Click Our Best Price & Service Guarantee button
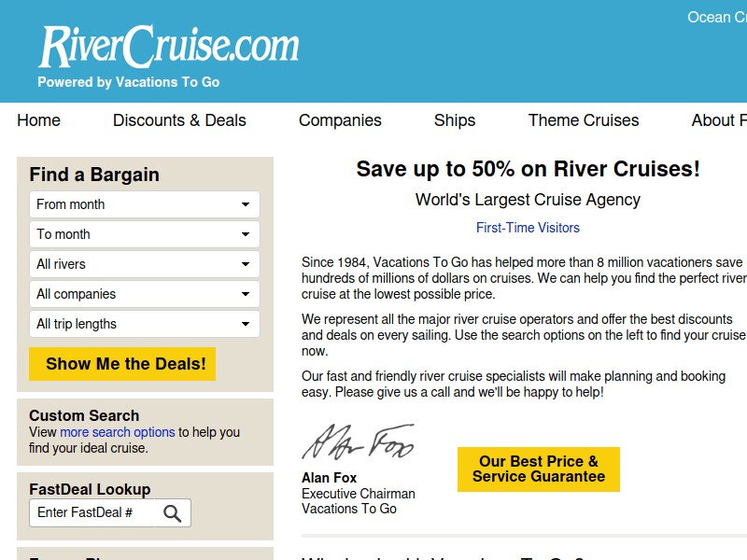747x560 pixels. (x=538, y=469)
